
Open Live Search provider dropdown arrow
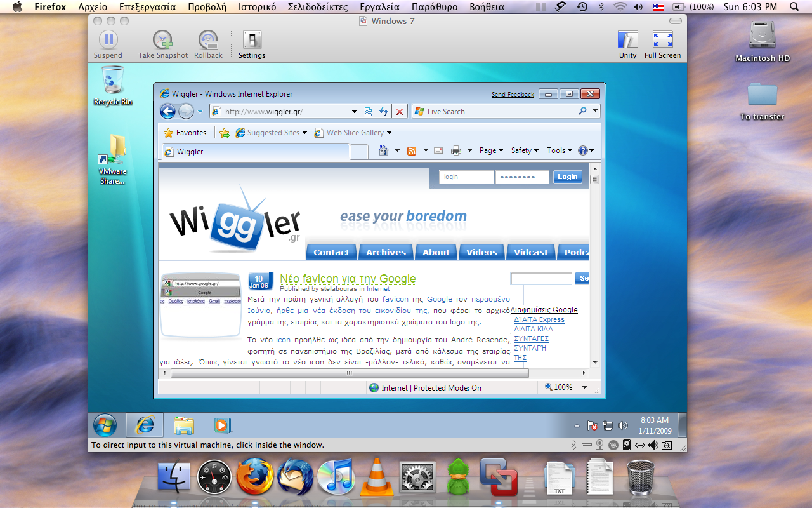[x=595, y=111]
